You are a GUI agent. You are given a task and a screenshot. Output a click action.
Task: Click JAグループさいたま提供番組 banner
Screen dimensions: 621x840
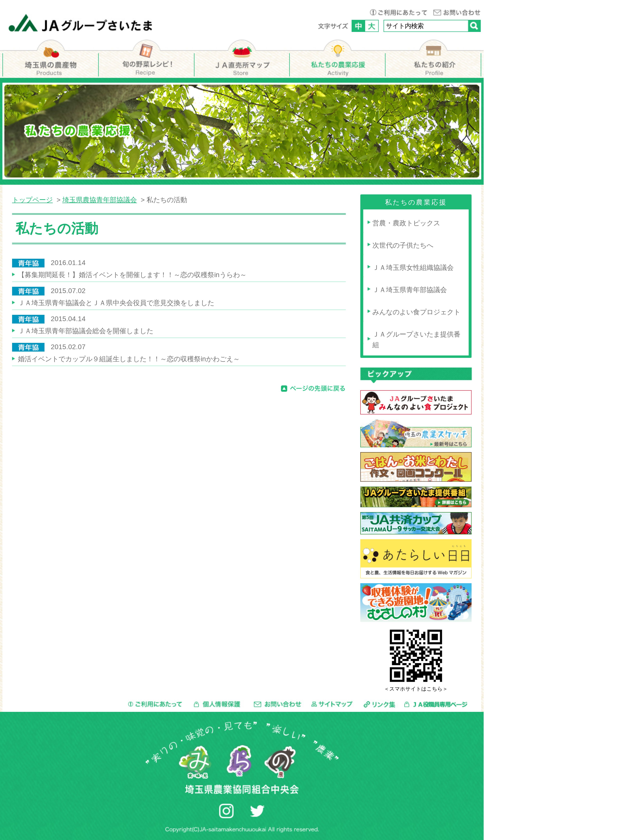click(x=416, y=497)
